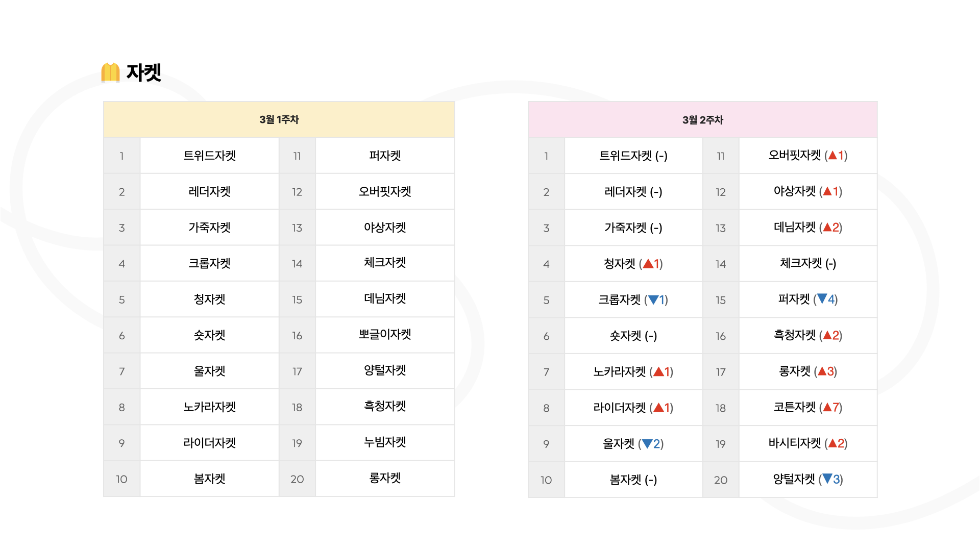Select the 3월 1주차 table header
This screenshot has width=980, height=551.
point(279,119)
